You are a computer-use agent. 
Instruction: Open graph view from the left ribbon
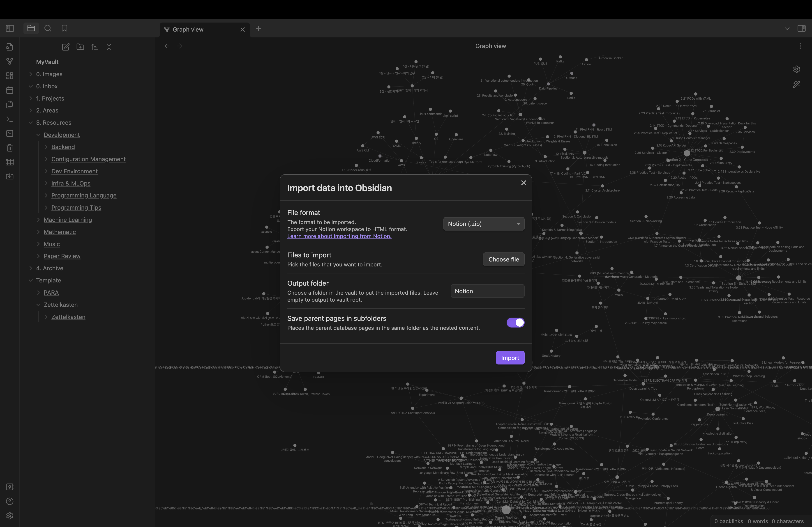pyautogui.click(x=9, y=61)
